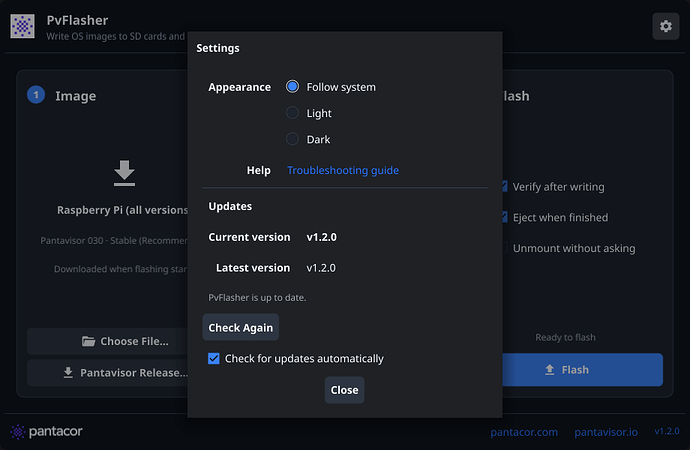Click the pantacor logo in footer

pos(47,432)
